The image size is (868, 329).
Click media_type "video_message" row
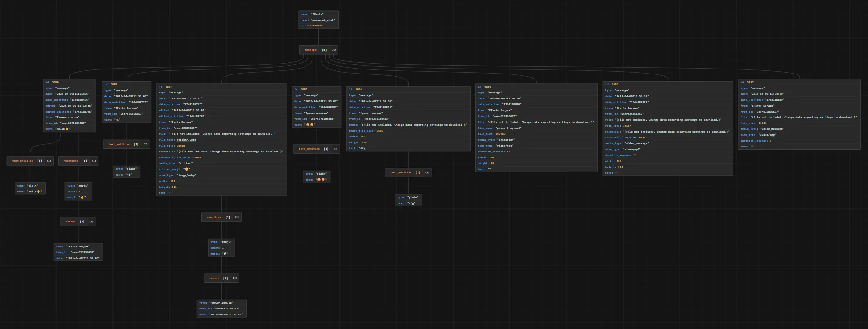627,143
